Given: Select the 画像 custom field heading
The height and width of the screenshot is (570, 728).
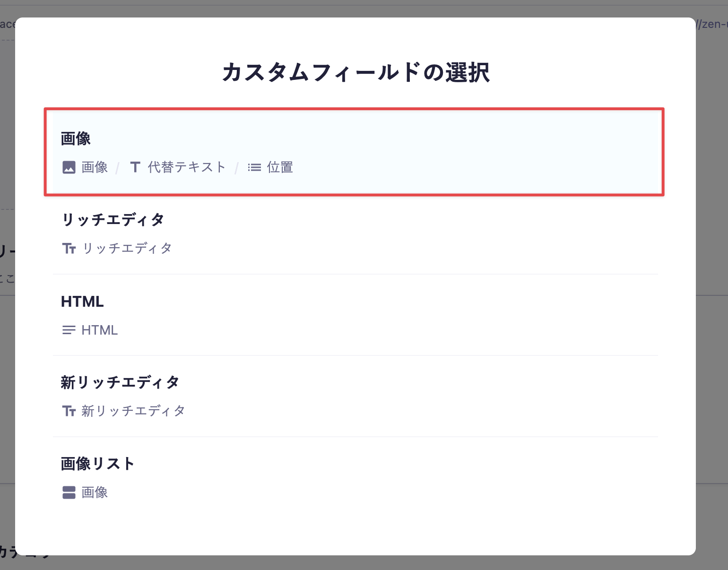Looking at the screenshot, I should (76, 138).
